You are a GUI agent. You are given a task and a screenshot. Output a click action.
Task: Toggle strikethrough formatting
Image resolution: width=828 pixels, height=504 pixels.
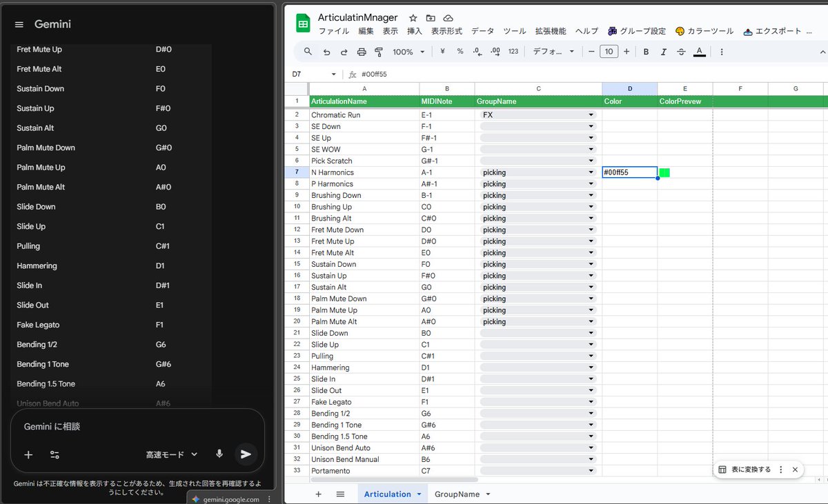[x=682, y=52]
